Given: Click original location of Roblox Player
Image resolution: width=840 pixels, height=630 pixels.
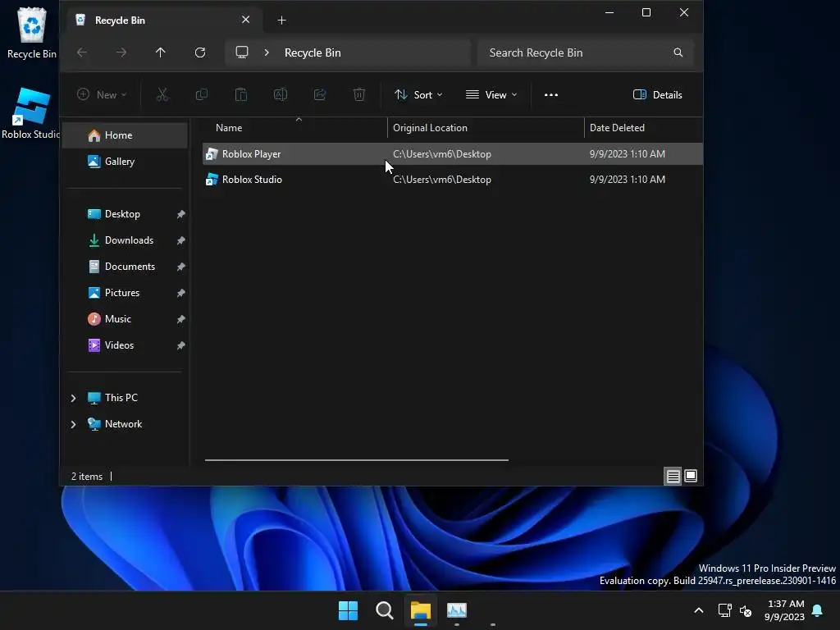Looking at the screenshot, I should (x=442, y=153).
